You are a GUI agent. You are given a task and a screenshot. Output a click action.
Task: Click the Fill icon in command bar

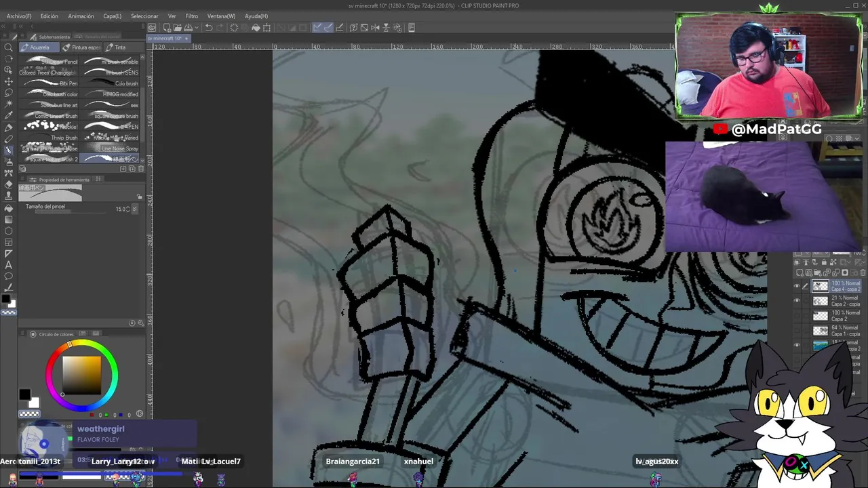[x=256, y=28]
